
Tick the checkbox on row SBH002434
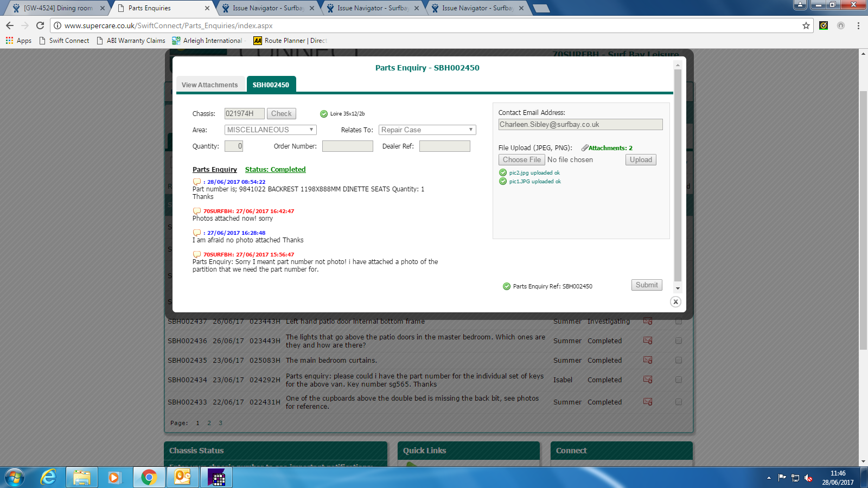click(x=679, y=380)
